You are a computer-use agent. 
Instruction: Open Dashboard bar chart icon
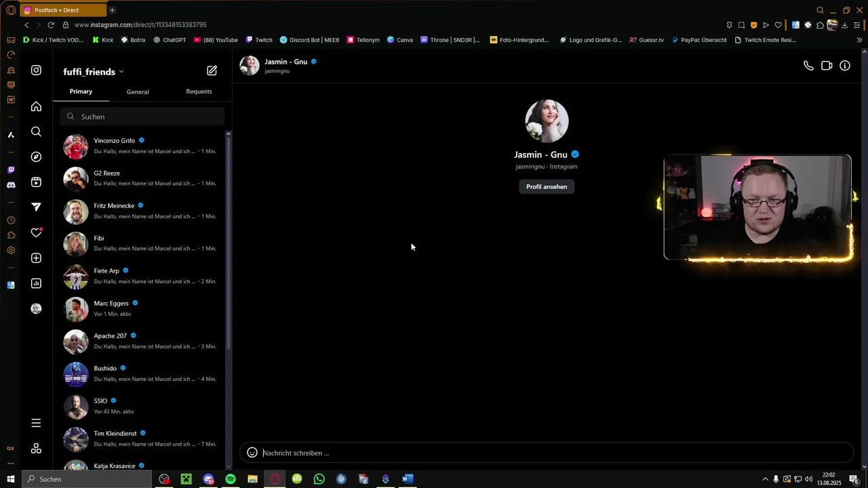(x=36, y=283)
